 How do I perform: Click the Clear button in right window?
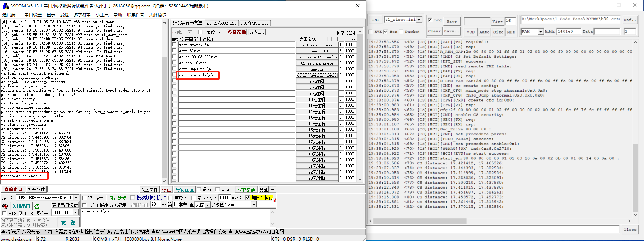(x=434, y=31)
